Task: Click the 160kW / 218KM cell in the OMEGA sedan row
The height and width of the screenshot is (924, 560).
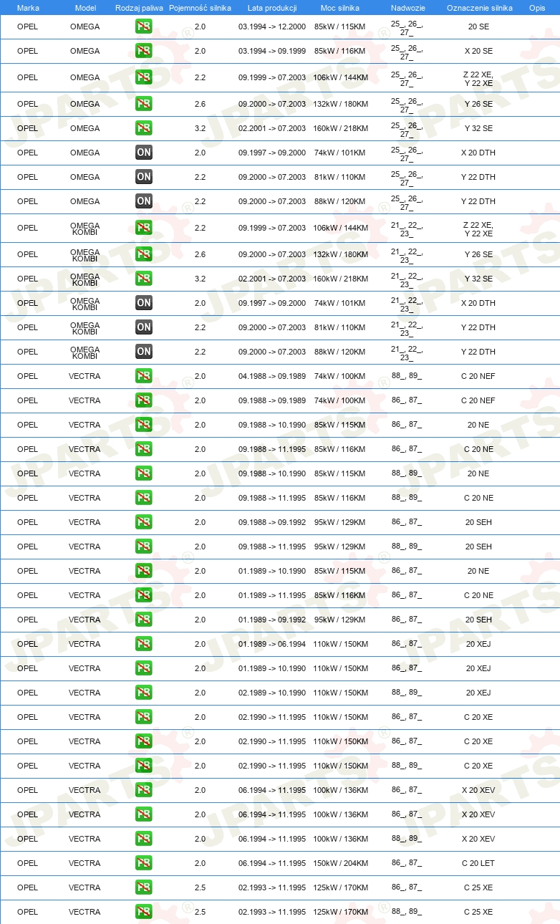Action: click(x=341, y=128)
